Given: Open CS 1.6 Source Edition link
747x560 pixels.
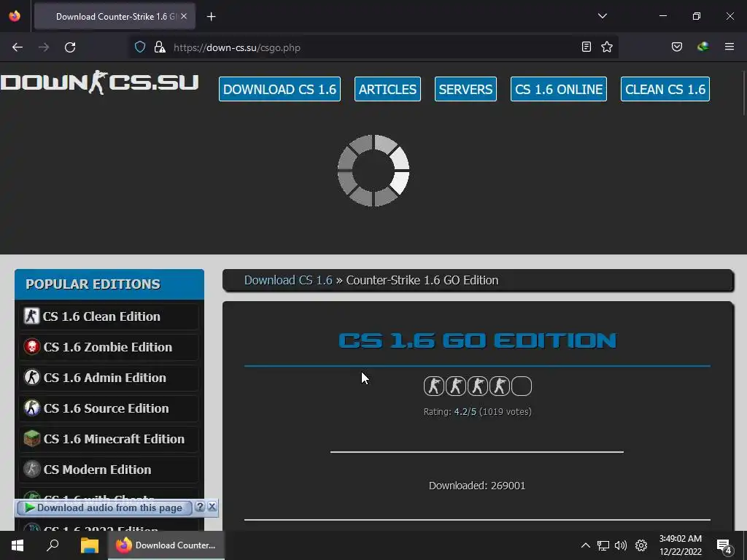Looking at the screenshot, I should point(109,408).
